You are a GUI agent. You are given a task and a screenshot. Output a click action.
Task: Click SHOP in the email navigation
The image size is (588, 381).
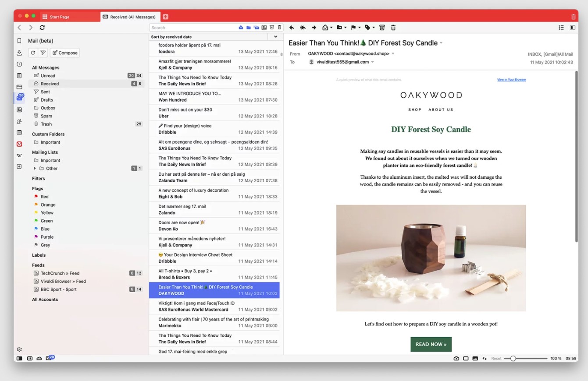pos(415,109)
